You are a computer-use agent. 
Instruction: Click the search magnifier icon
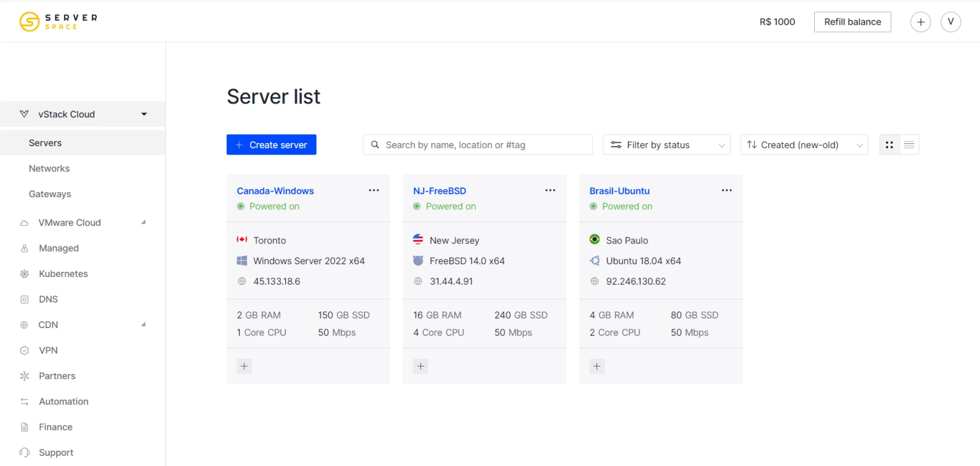click(x=375, y=144)
